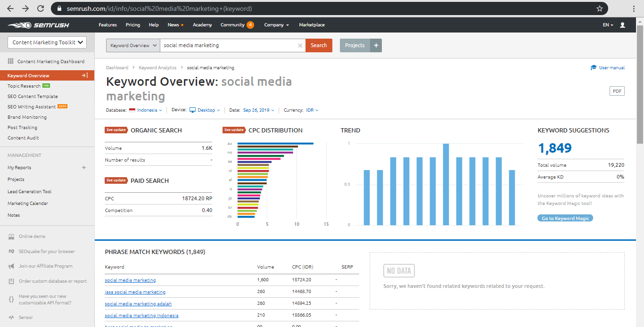644x327 pixels.
Task: Click Go to Keyword Magic button
Action: (565, 218)
